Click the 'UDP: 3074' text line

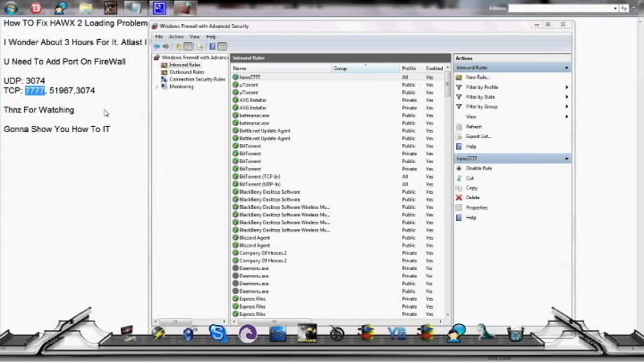point(24,80)
